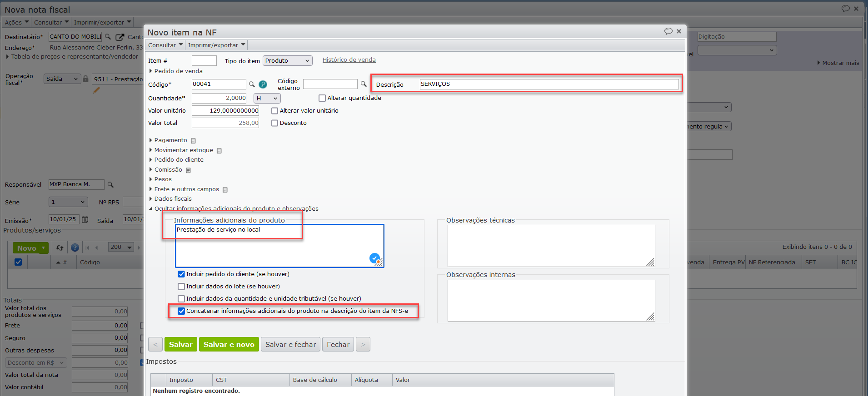This screenshot has width=868, height=396.
Task: Enable the Alterar quantidade checkbox
Action: coord(322,98)
